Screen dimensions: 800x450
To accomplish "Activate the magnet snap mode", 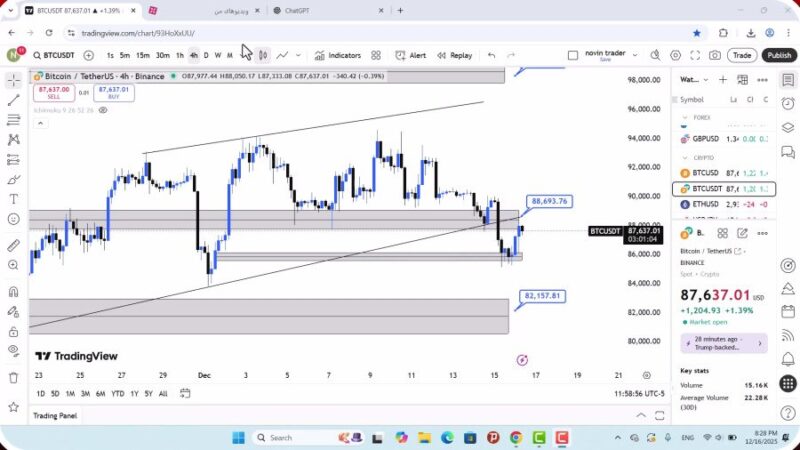I will pyautogui.click(x=13, y=292).
